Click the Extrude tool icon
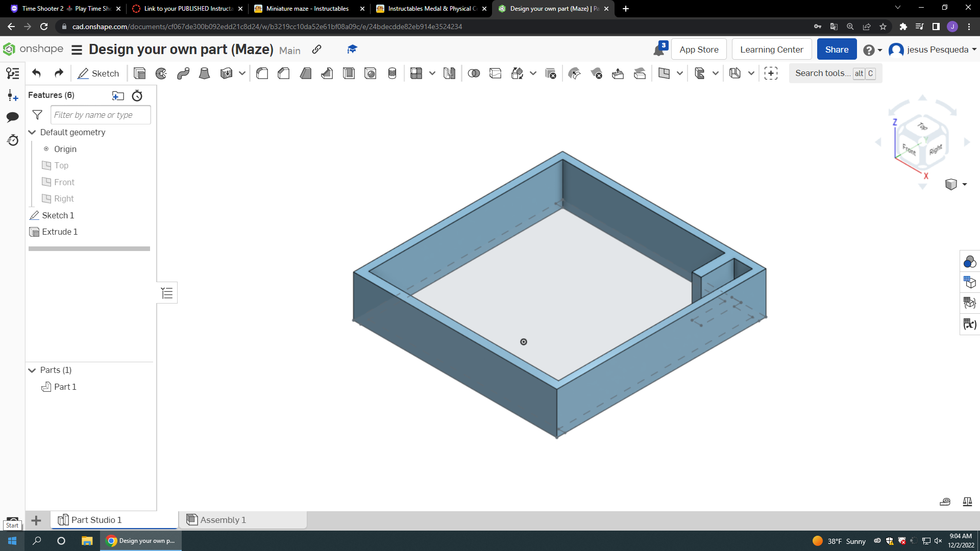Screen dimensions: 980x551 pyautogui.click(x=139, y=73)
